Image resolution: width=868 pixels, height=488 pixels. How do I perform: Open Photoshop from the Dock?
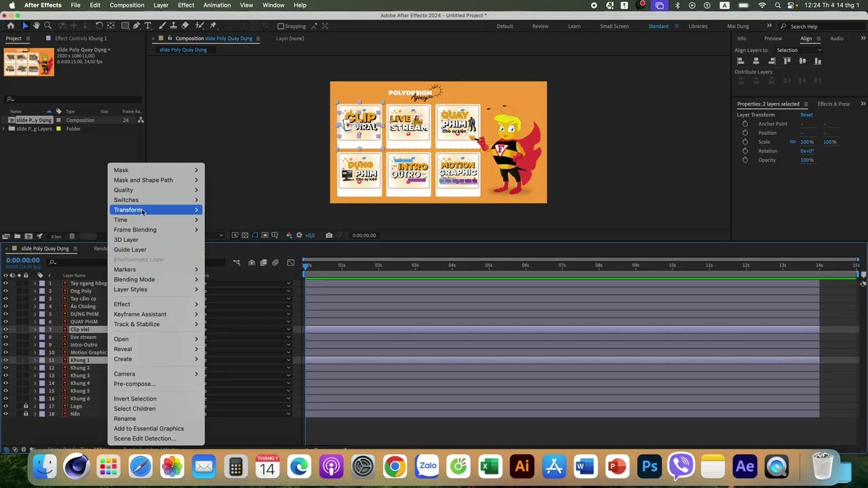649,466
